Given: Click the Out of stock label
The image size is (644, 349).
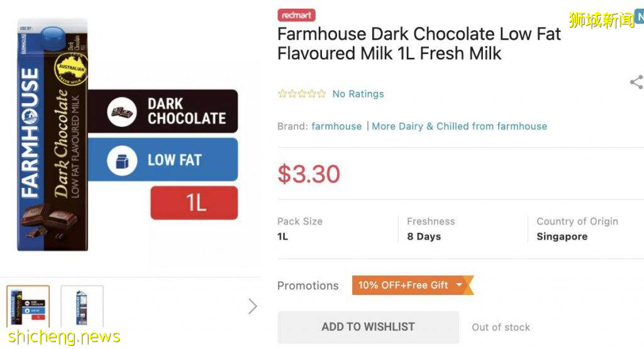Looking at the screenshot, I should [501, 328].
